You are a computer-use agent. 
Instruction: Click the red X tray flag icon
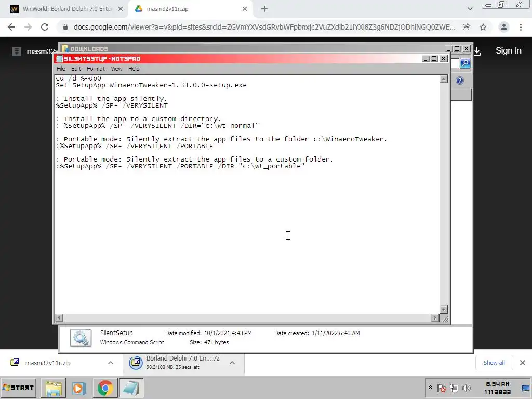pos(442,388)
